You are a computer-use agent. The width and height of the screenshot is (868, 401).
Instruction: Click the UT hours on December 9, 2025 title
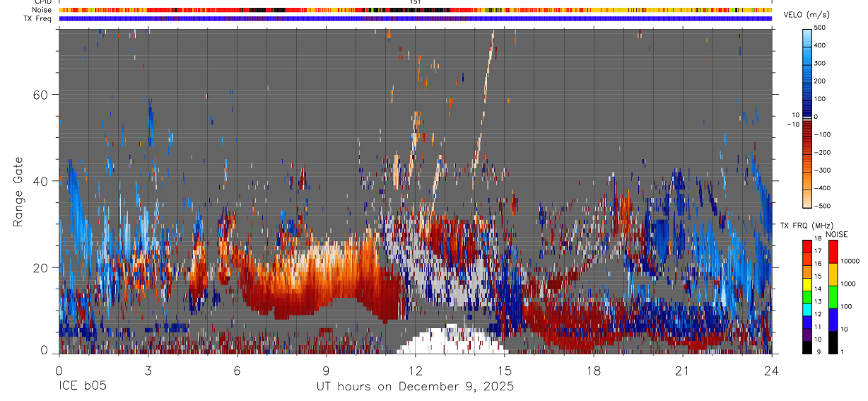tap(414, 387)
